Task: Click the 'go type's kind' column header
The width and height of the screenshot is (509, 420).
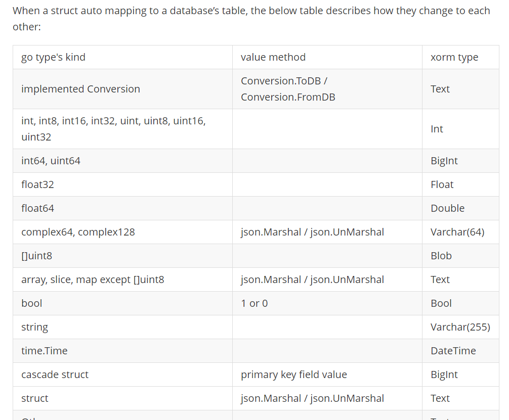Action: tap(53, 57)
